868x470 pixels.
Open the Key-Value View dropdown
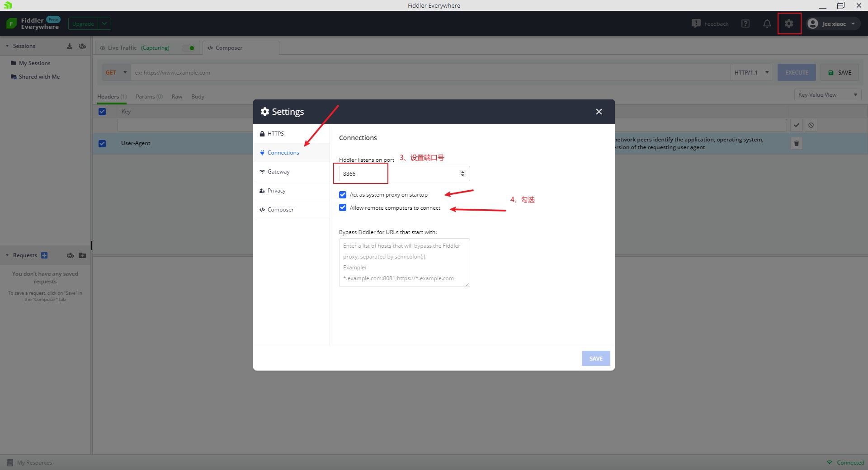pos(828,95)
